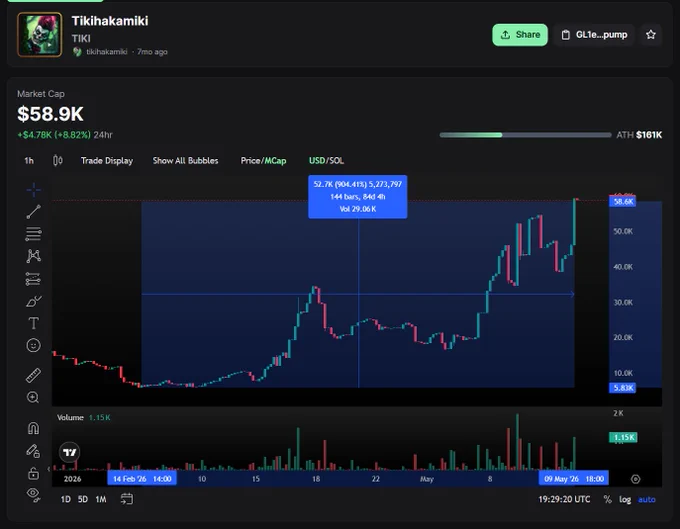Open the emoji icons tool
The height and width of the screenshot is (529, 680).
coord(33,345)
